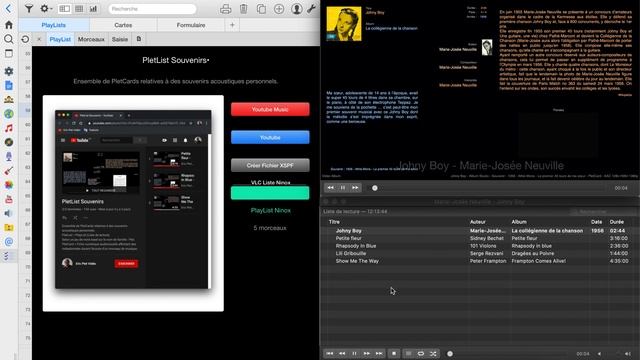
Task: Add a new view with plus tab
Action: pos(232,25)
